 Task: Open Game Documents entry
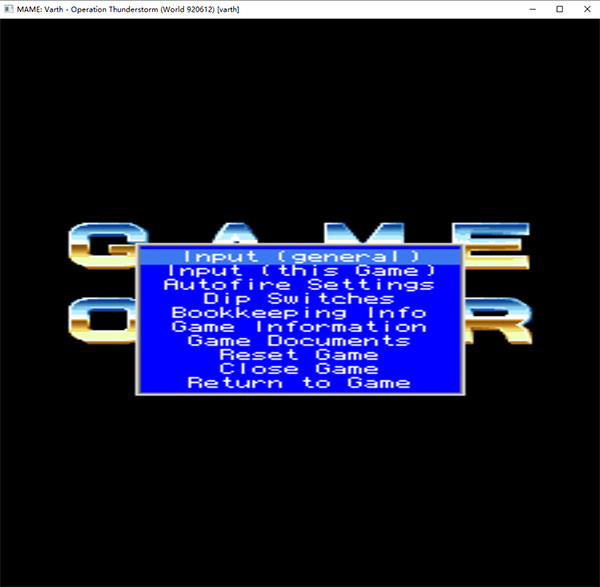tap(300, 341)
